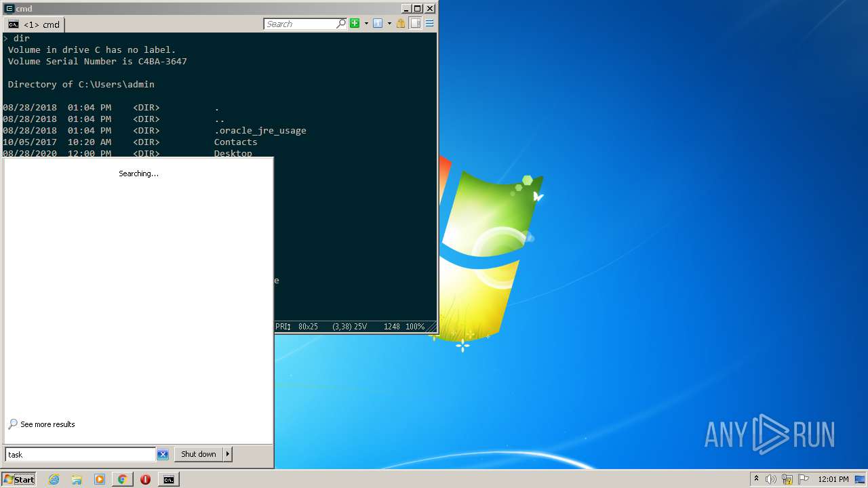Open the ConEmu hamburger settings menu
The image size is (868, 488).
tap(429, 24)
